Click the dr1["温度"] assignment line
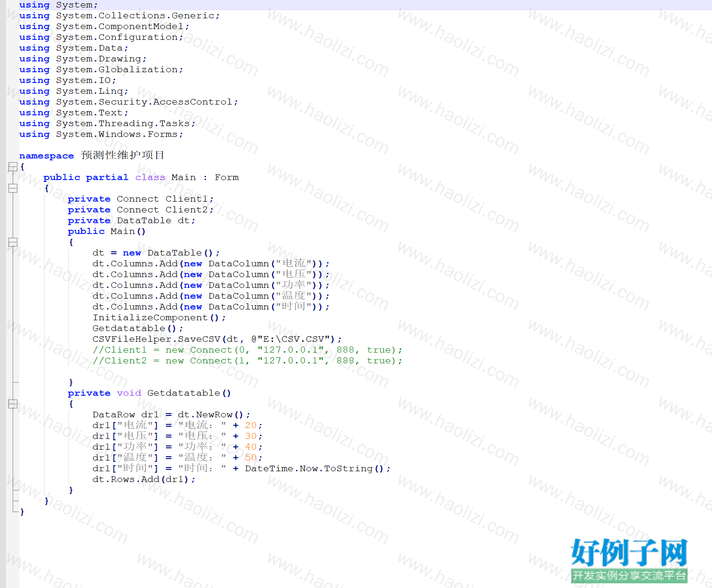 tap(177, 458)
